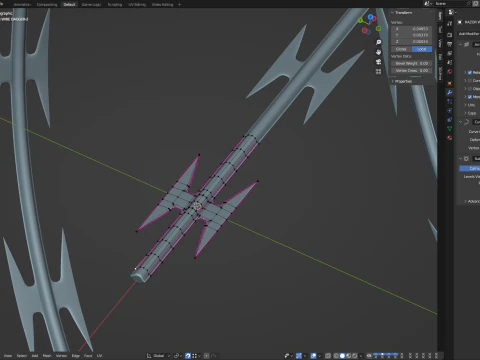Click the Vertex Crease slider field
The height and width of the screenshot is (360, 480).
[412, 70]
